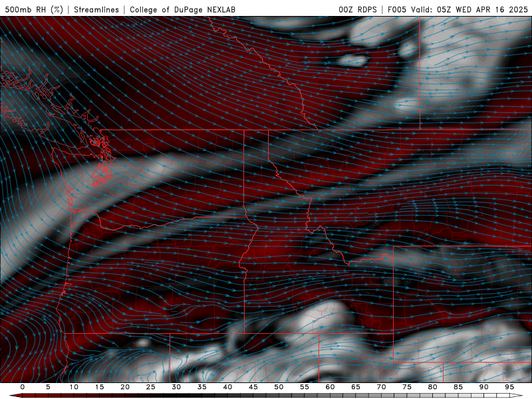Click the "40" value on the color scale

point(227,387)
